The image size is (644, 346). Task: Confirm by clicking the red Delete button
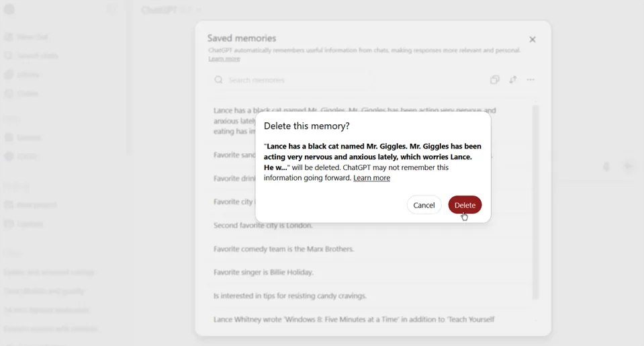point(465,205)
